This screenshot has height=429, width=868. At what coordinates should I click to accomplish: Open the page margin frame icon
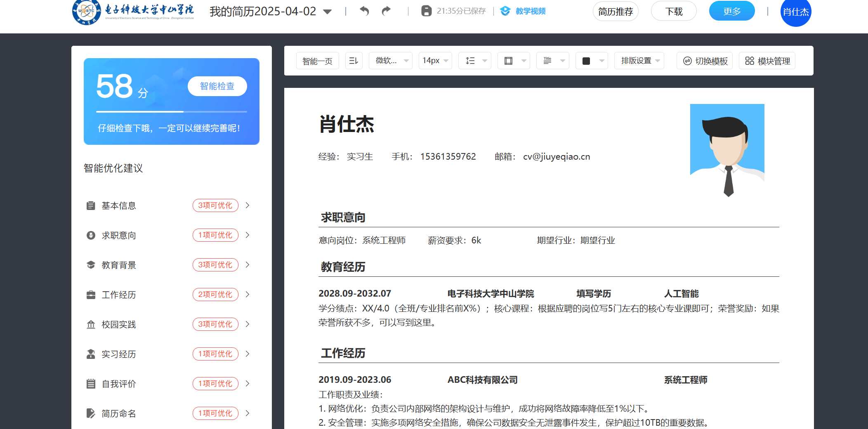[513, 61]
